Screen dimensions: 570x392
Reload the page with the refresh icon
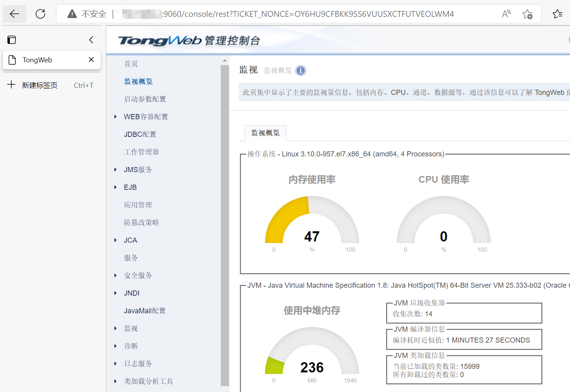coord(40,13)
